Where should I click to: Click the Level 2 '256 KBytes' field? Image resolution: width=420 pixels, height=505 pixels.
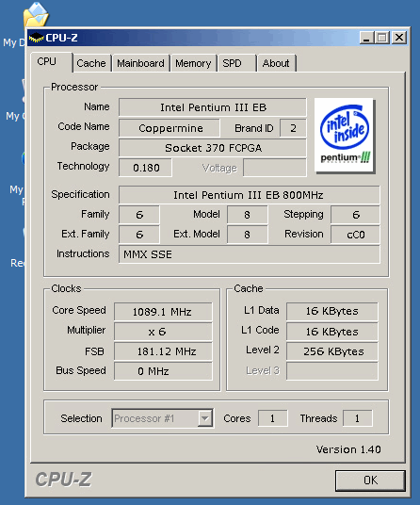(332, 351)
